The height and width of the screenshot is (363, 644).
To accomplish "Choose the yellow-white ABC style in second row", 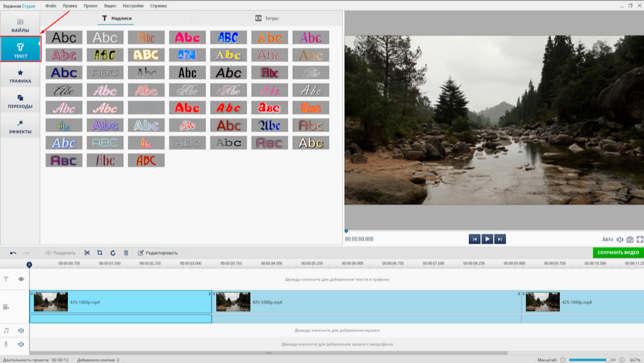I will pyautogui.click(x=146, y=55).
